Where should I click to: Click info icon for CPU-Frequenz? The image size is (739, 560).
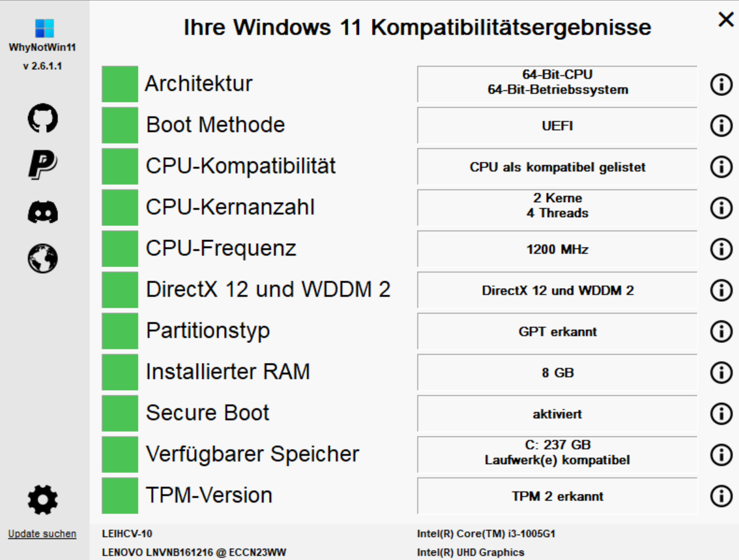click(x=721, y=249)
